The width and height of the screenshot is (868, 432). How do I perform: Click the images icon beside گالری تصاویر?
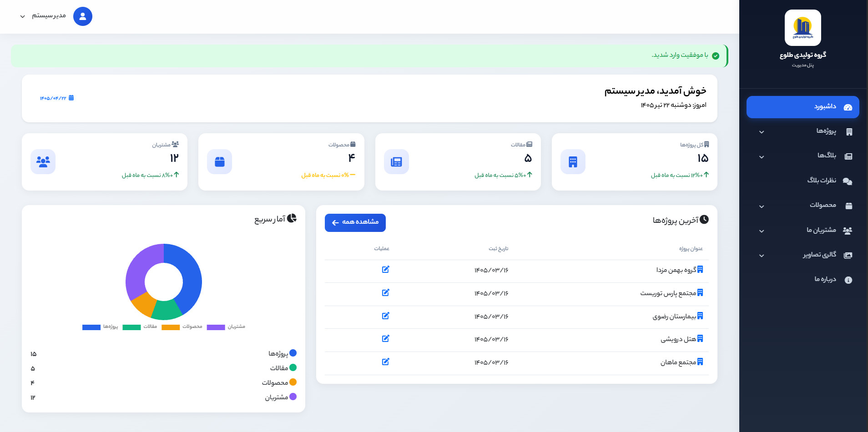848,255
